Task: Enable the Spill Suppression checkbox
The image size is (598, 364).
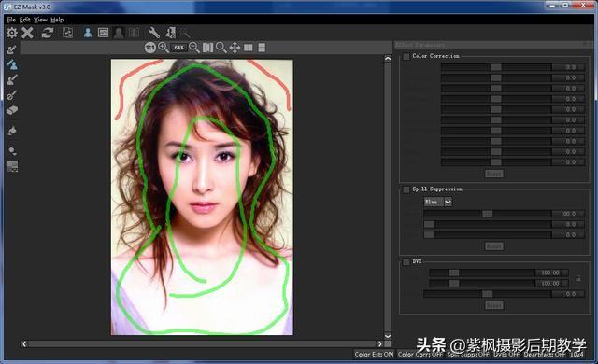Action: (406, 189)
